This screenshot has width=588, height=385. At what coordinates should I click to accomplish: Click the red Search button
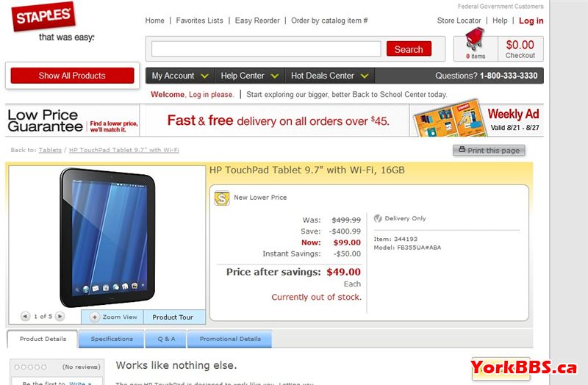[x=409, y=48]
